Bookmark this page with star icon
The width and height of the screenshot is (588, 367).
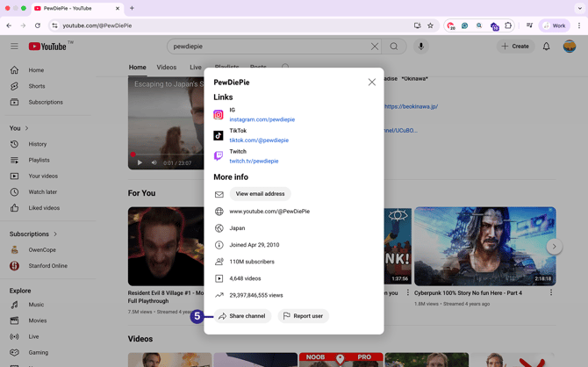(x=430, y=25)
